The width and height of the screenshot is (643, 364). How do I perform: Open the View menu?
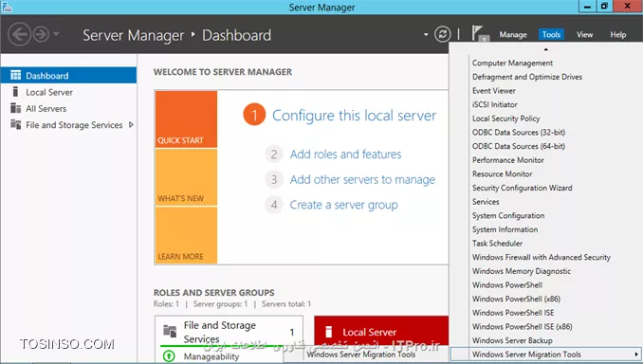click(584, 35)
